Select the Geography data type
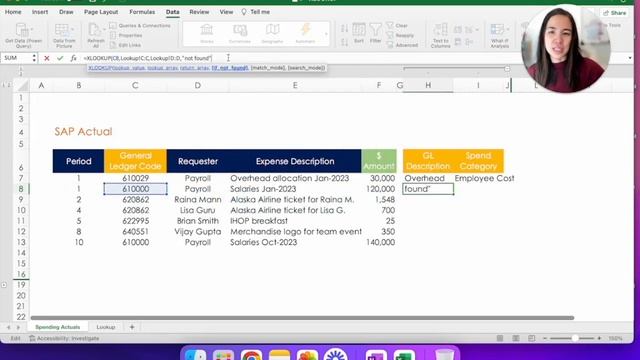Viewport: 640px width, 360px height. (272, 33)
